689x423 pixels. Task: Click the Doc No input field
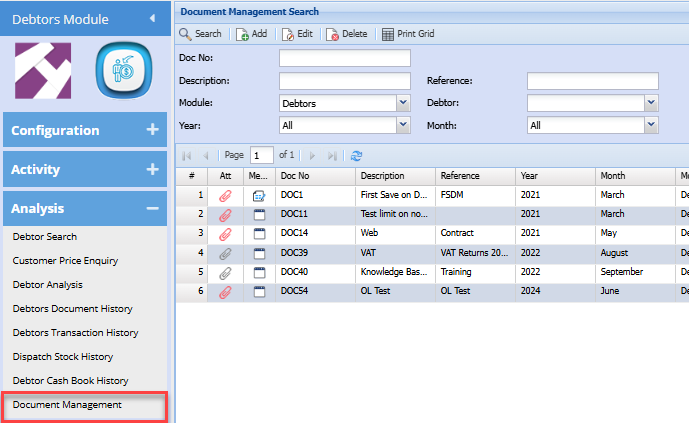tap(344, 58)
